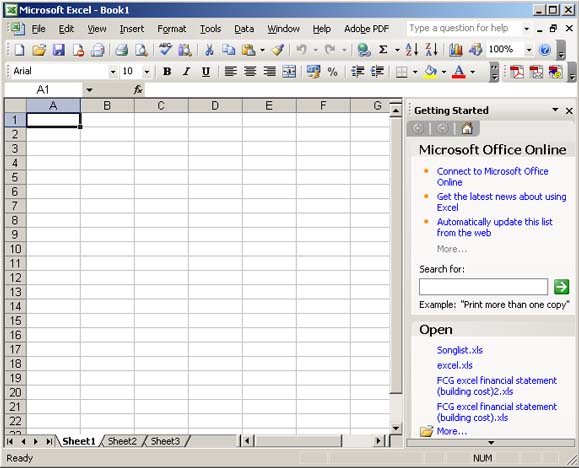This screenshot has height=468, width=579.
Task: Go to task pane Home icon
Action: point(467,128)
